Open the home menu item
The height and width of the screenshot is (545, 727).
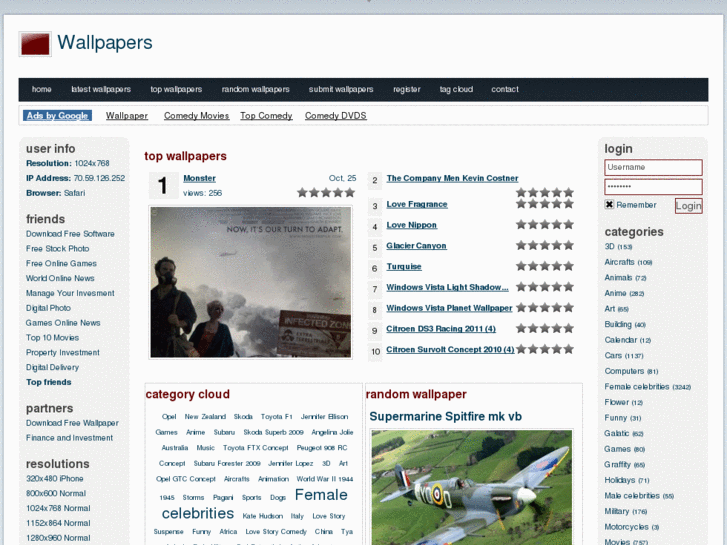click(42, 89)
